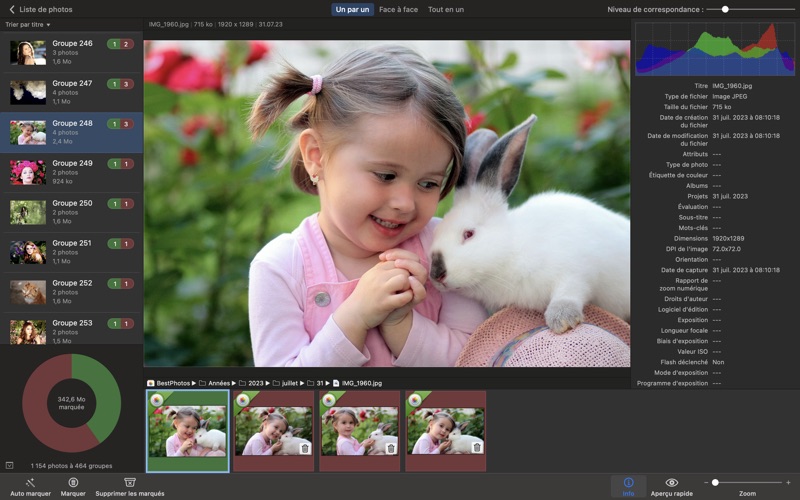Open folder 31 in path bar
The height and width of the screenshot is (500, 800).
pyautogui.click(x=316, y=383)
